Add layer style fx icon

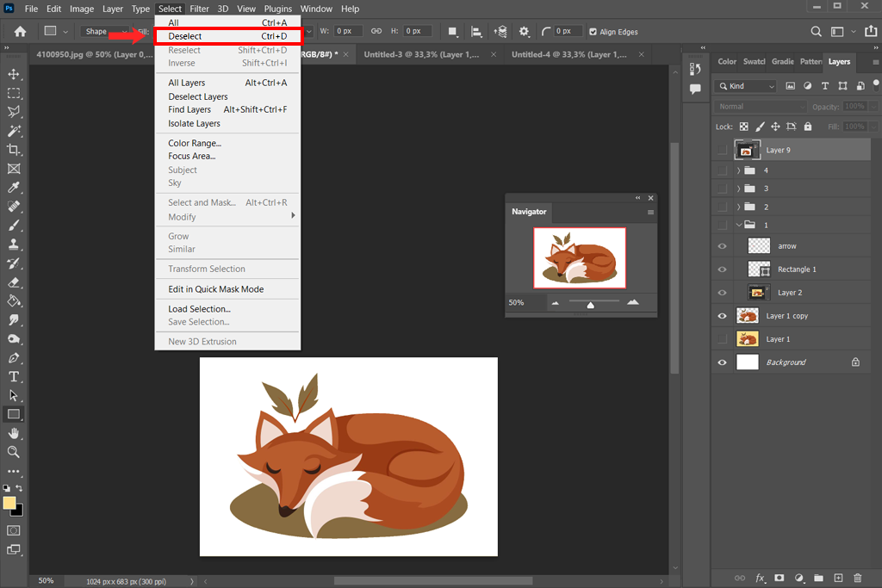(x=760, y=578)
